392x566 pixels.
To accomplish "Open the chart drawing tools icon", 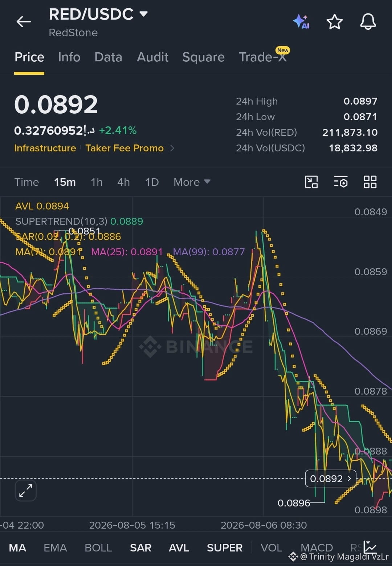I will 311,182.
